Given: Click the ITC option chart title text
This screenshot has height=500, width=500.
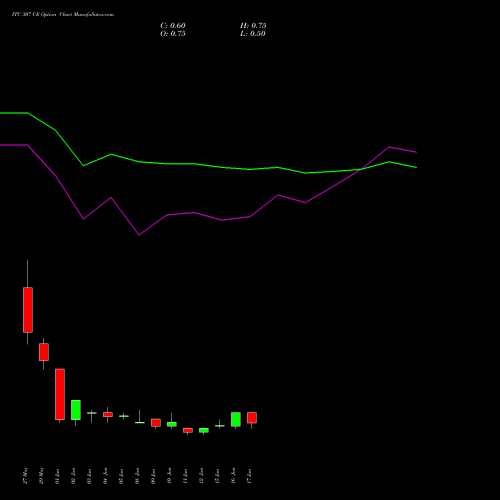Looking at the screenshot, I should 63,15.
